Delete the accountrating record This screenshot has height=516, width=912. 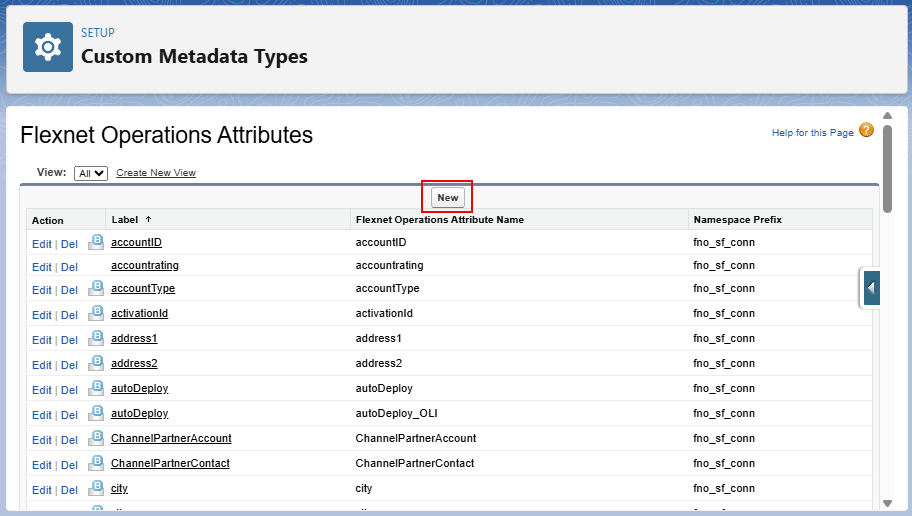tap(69, 266)
